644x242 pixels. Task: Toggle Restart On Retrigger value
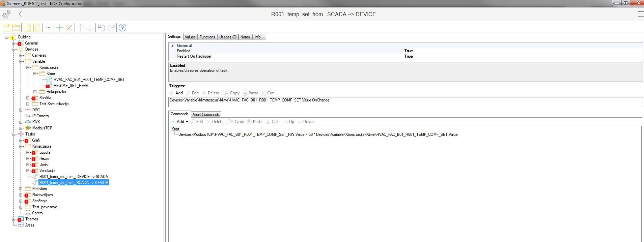[x=408, y=56]
